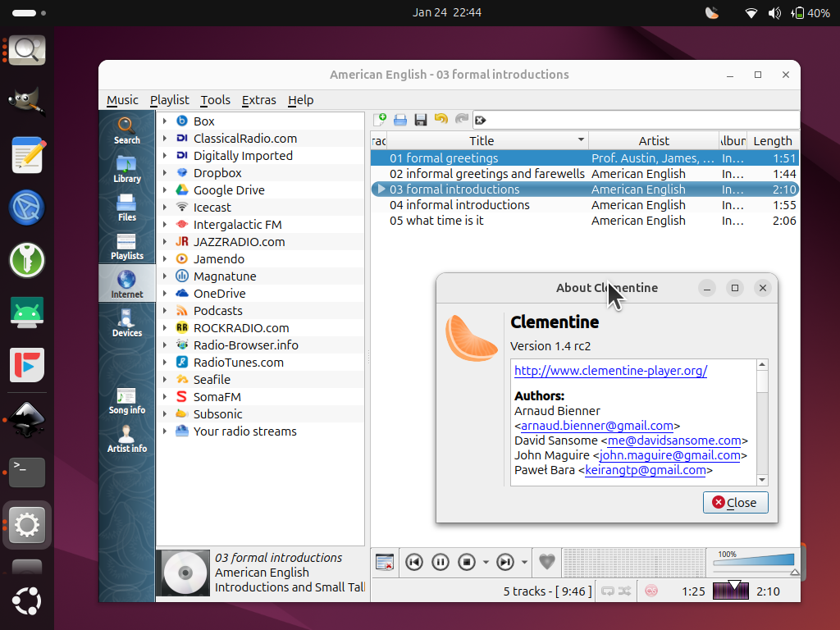Expand the Digitally Imported entry
This screenshot has height=630, width=840.
[x=164, y=155]
